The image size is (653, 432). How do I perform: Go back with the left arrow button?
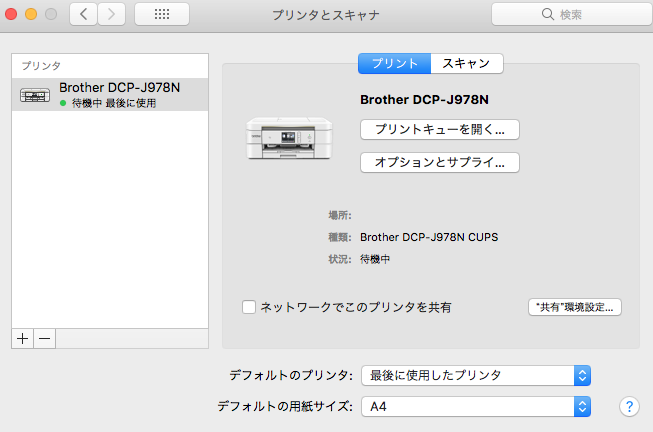83,14
